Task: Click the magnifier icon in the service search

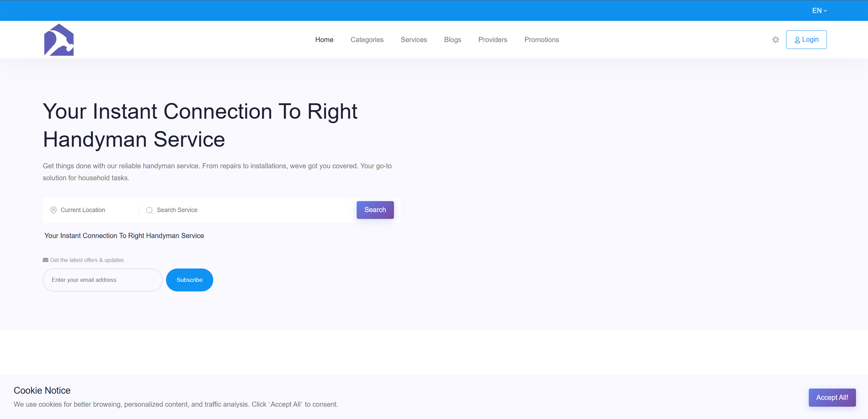Action: 149,210
